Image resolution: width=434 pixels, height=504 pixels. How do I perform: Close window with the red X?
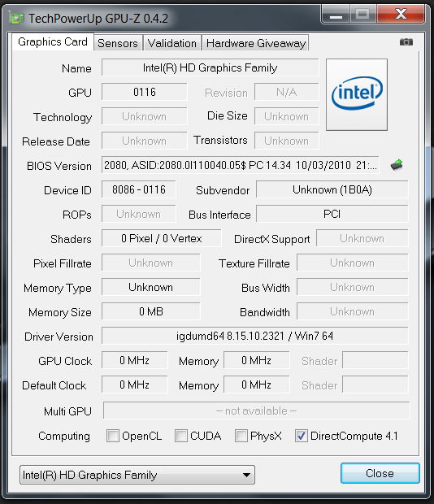pos(401,15)
